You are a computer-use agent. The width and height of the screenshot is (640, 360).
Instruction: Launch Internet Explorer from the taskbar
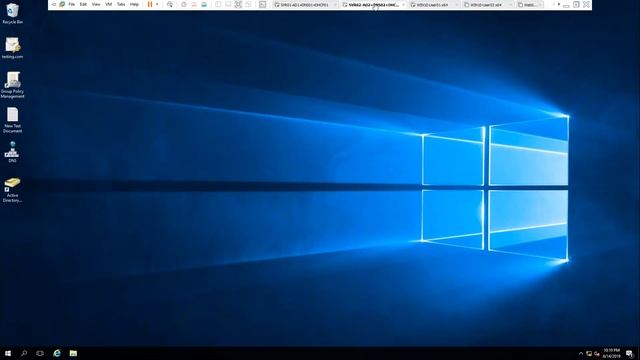tap(57, 353)
